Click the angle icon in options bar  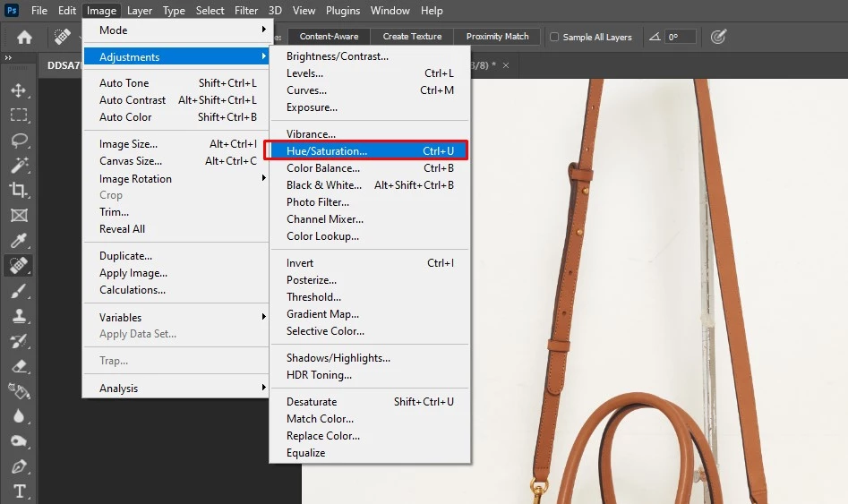(x=655, y=37)
